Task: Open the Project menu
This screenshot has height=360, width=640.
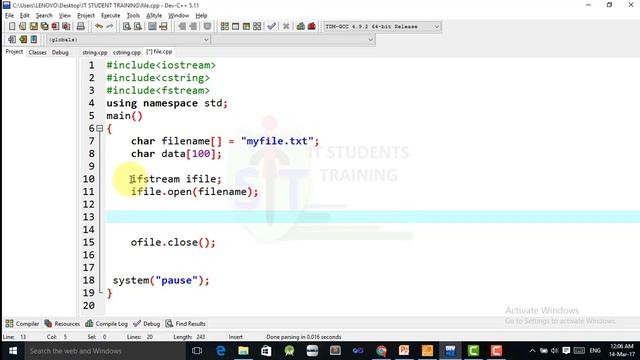Action: coord(86,16)
